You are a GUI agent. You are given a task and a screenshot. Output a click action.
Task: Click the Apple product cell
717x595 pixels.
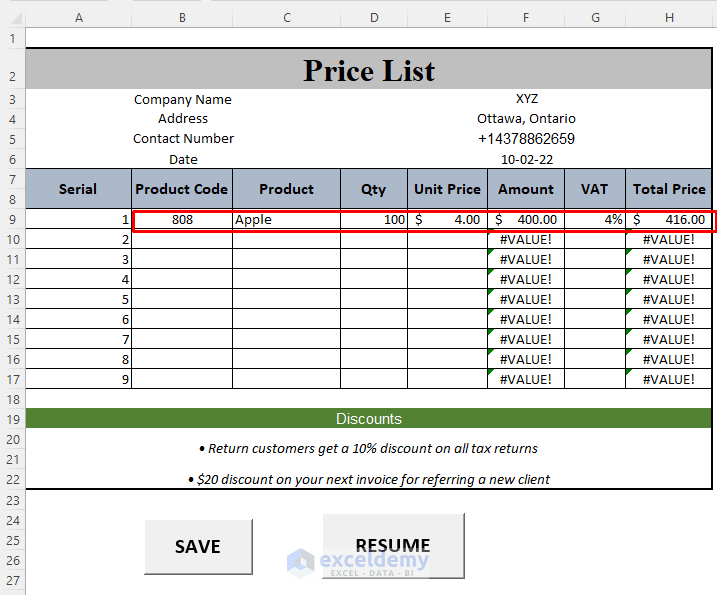(287, 220)
